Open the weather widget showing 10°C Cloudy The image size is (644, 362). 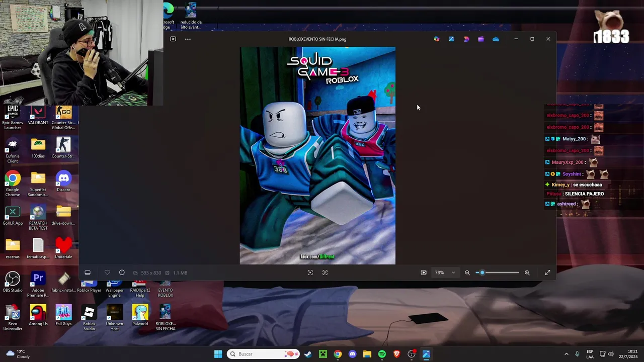pos(18,354)
